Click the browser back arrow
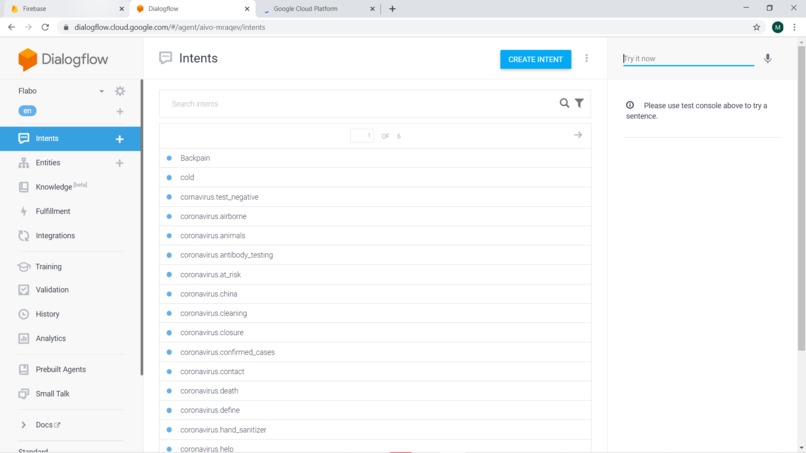The image size is (806, 453). click(x=11, y=27)
